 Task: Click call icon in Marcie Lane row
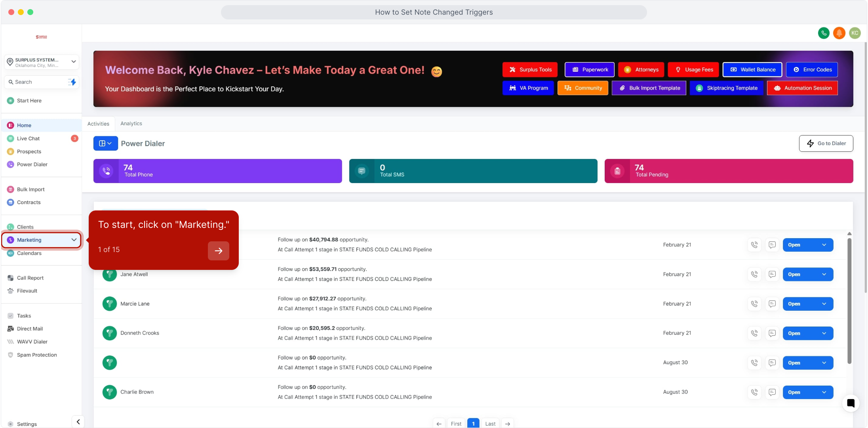754,304
